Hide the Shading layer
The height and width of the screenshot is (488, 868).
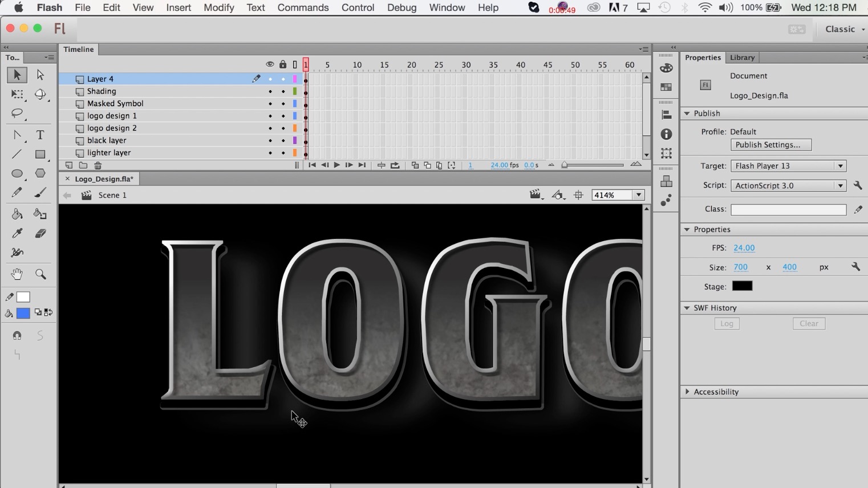pos(270,91)
